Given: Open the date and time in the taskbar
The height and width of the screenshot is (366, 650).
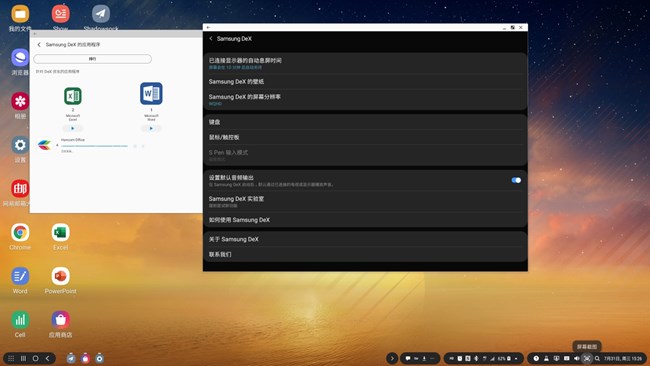Looking at the screenshot, I should (623, 359).
